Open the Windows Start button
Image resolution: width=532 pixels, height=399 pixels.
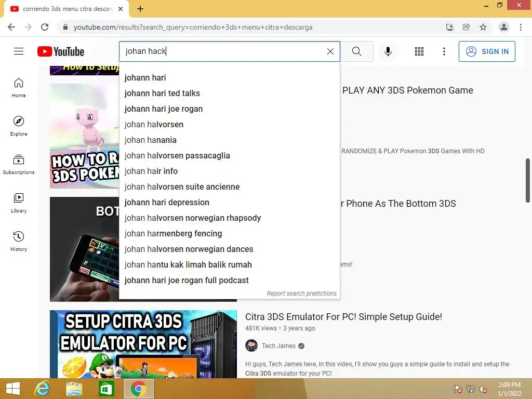pos(13,389)
